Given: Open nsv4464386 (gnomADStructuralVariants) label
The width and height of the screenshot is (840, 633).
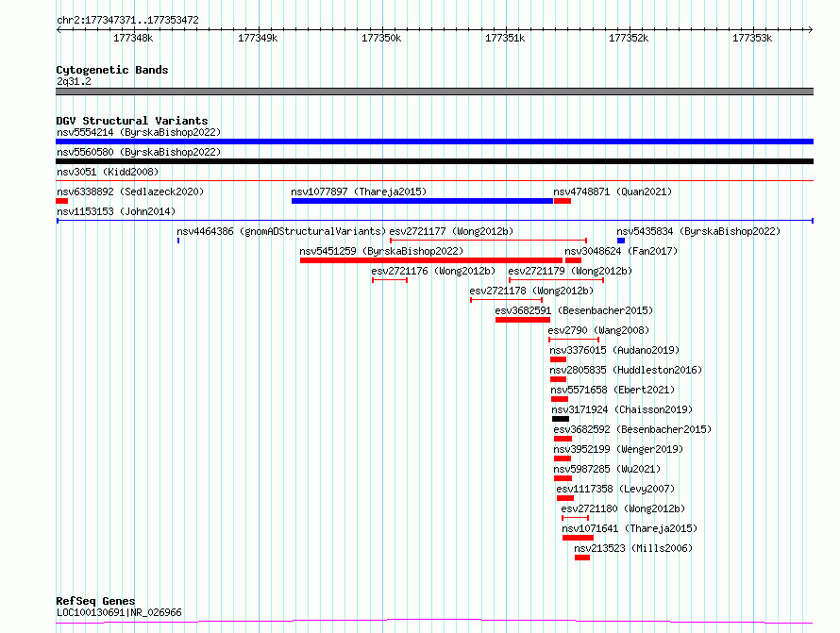Looking at the screenshot, I should coord(281,231).
